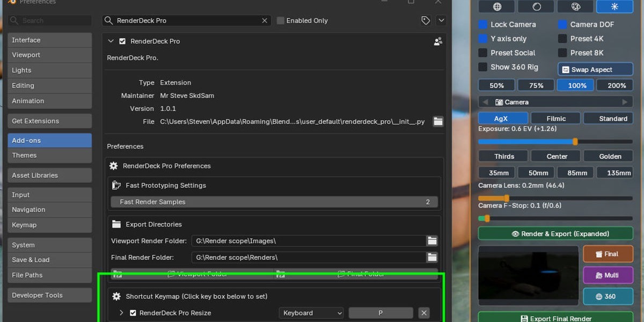Adjust the Exposure slider
Viewport: 644px width, 322px height.
point(555,142)
